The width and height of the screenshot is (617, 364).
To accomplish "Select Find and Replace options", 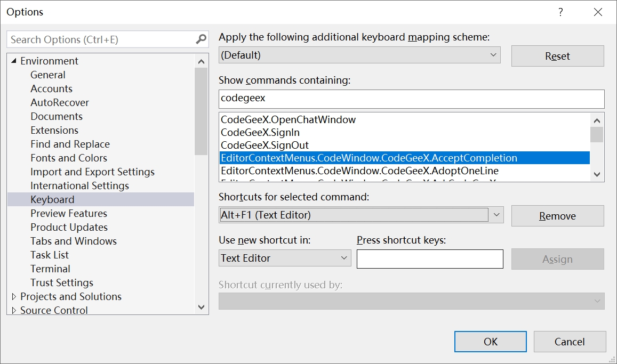I will 70,144.
